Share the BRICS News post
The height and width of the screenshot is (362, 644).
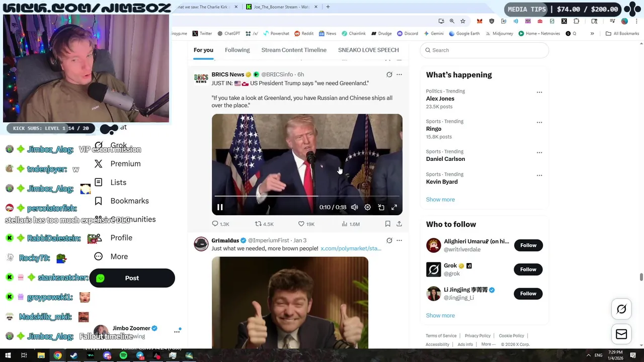pos(399,224)
